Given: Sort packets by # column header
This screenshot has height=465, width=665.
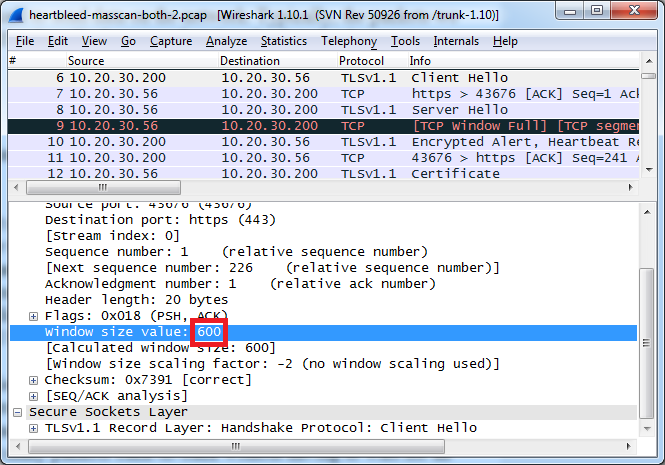Looking at the screenshot, I should tap(37, 61).
